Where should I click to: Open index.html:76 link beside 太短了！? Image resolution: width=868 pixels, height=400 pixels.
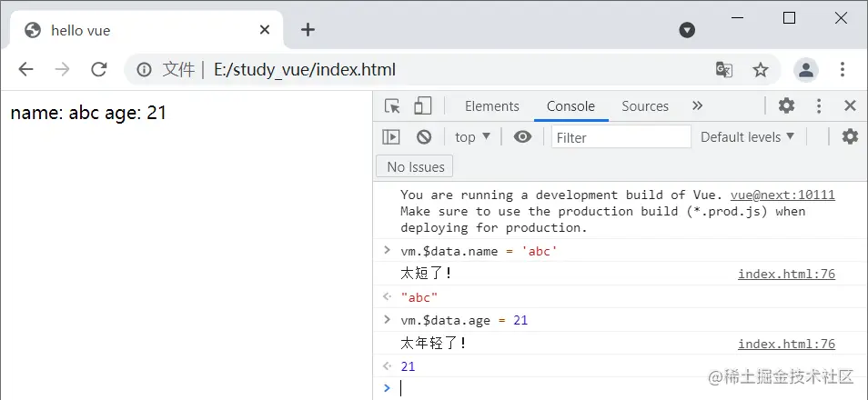point(786,274)
